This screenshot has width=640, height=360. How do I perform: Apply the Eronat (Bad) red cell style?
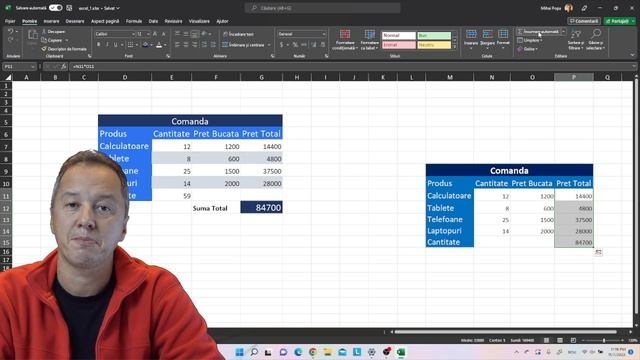click(399, 45)
